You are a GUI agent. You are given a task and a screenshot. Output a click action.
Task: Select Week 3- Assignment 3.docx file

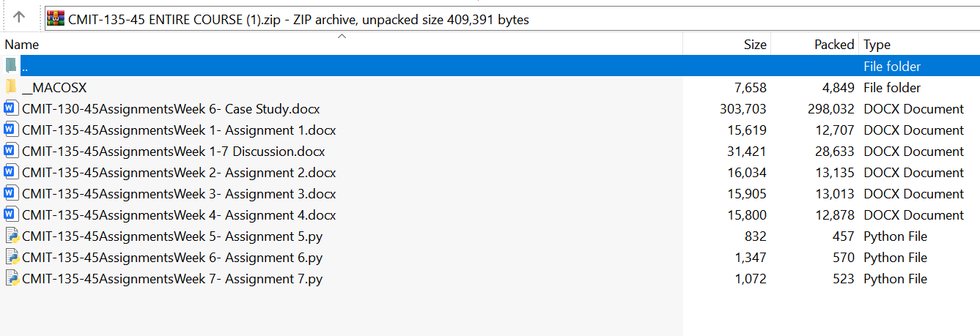click(179, 194)
